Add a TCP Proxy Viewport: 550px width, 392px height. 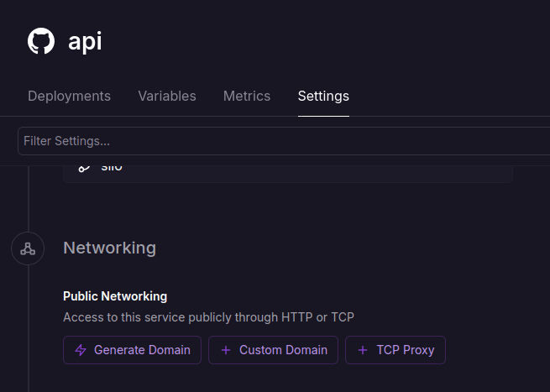click(395, 350)
